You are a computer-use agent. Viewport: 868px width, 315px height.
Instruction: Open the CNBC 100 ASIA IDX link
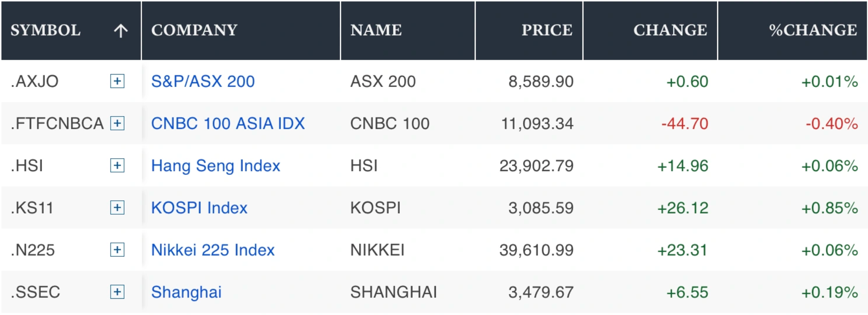[228, 124]
